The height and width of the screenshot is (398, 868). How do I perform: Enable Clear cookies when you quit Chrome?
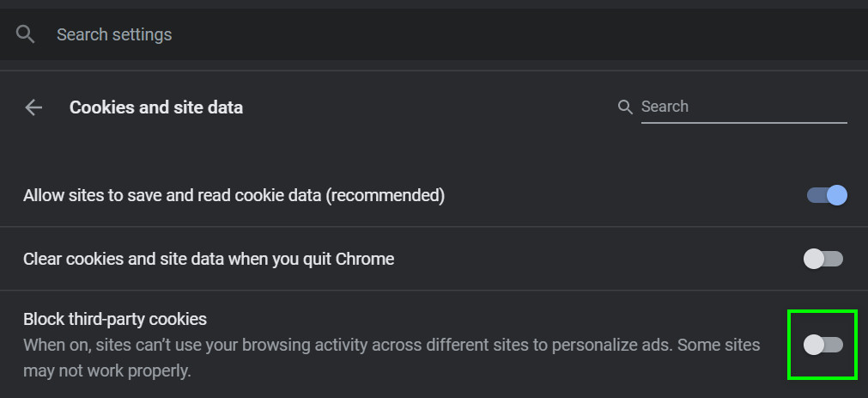823,259
